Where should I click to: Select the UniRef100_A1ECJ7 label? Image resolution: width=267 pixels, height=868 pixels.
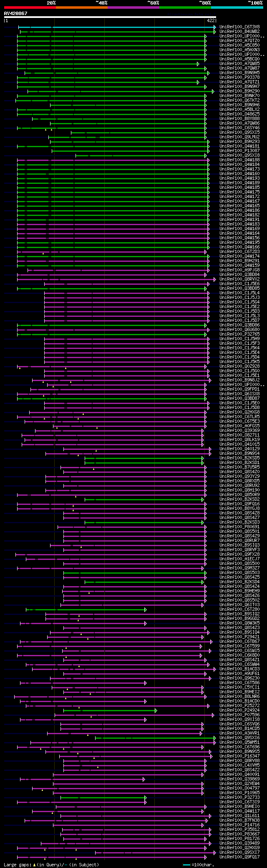pos(239,559)
